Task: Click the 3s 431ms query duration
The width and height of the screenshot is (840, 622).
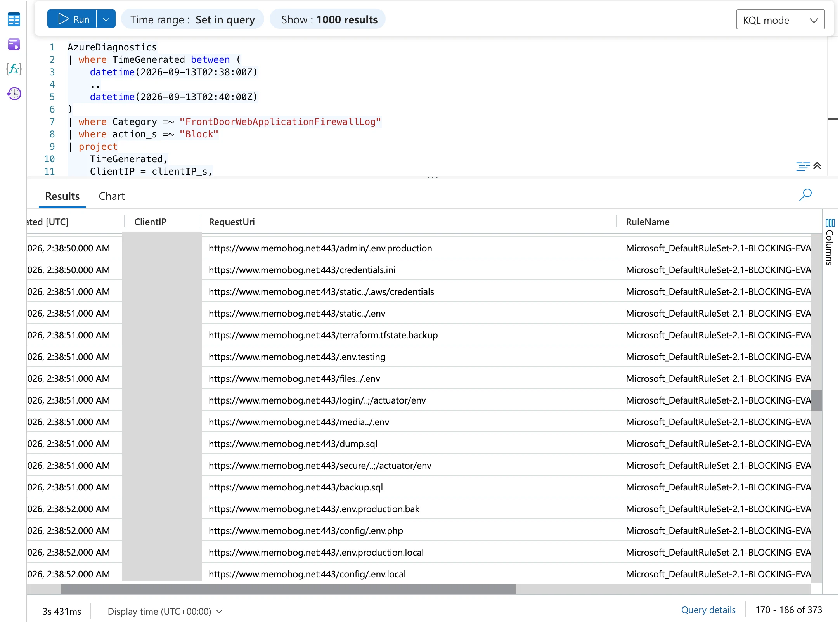Action: [x=62, y=612]
